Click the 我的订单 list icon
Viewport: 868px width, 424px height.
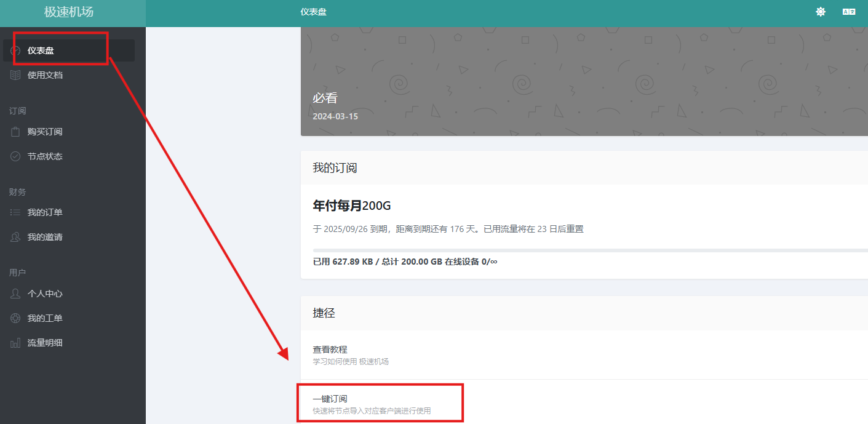tap(16, 212)
